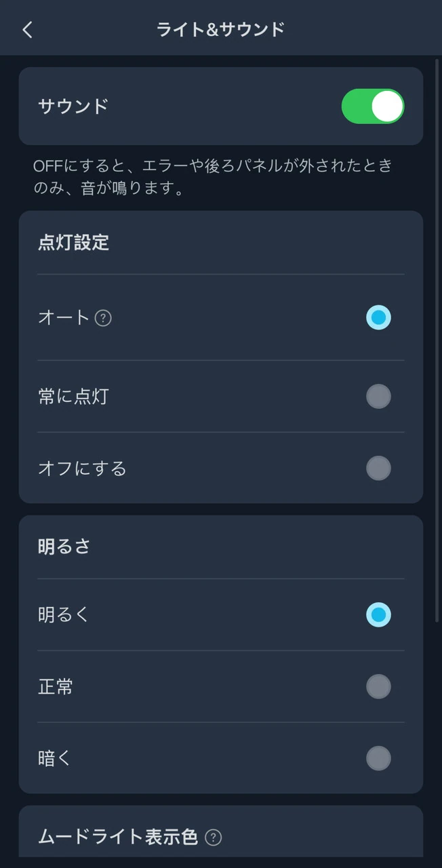
Task: Tap the 常に点灯 row label text
Action: [x=73, y=397]
